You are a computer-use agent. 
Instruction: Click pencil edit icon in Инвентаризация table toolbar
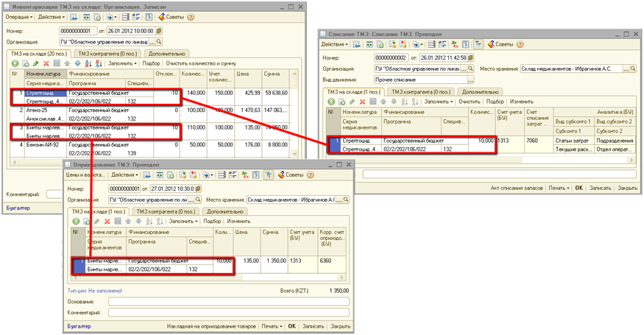click(x=35, y=63)
